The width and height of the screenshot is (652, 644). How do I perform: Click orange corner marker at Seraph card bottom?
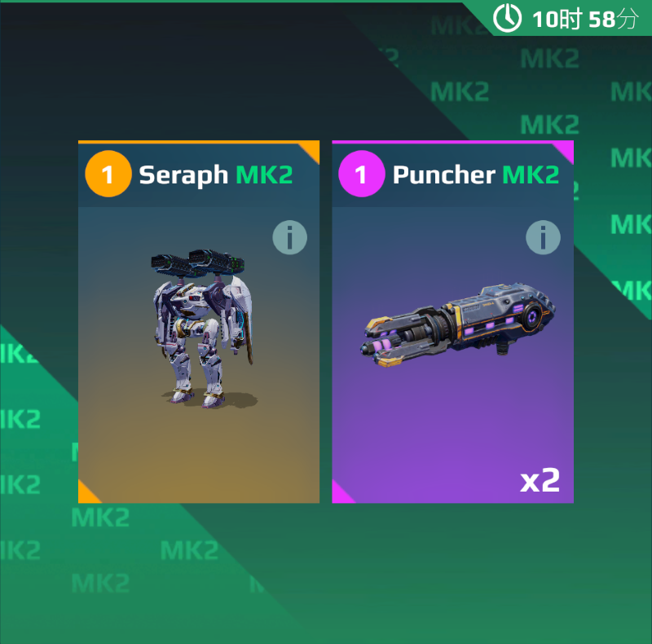(x=86, y=495)
